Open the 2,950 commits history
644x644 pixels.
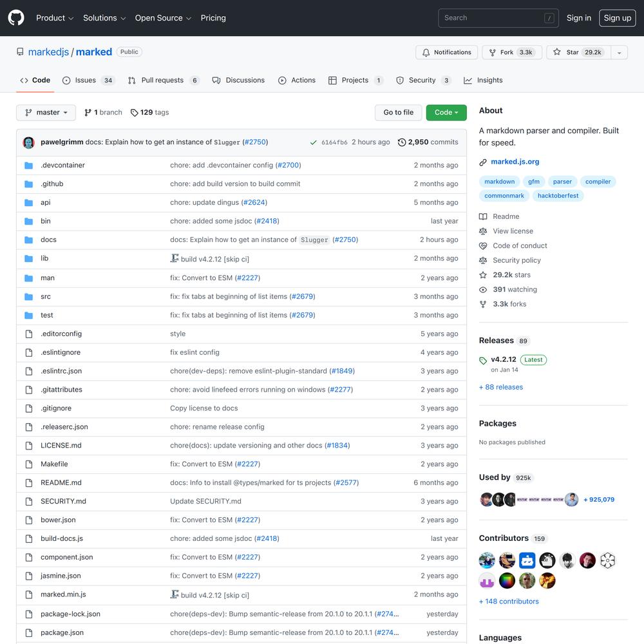point(428,142)
